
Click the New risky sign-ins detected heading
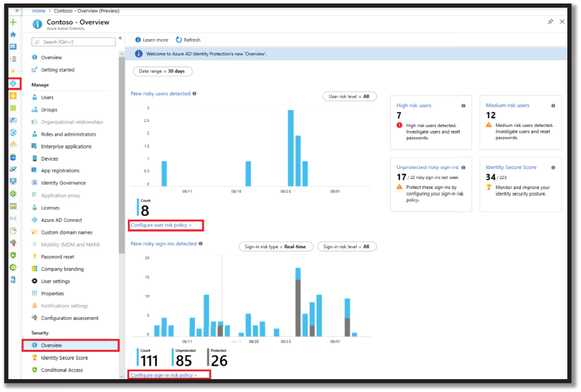pos(164,244)
